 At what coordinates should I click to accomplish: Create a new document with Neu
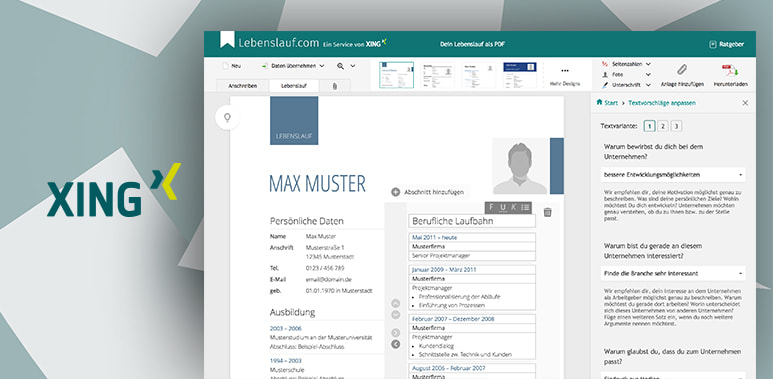(232, 66)
